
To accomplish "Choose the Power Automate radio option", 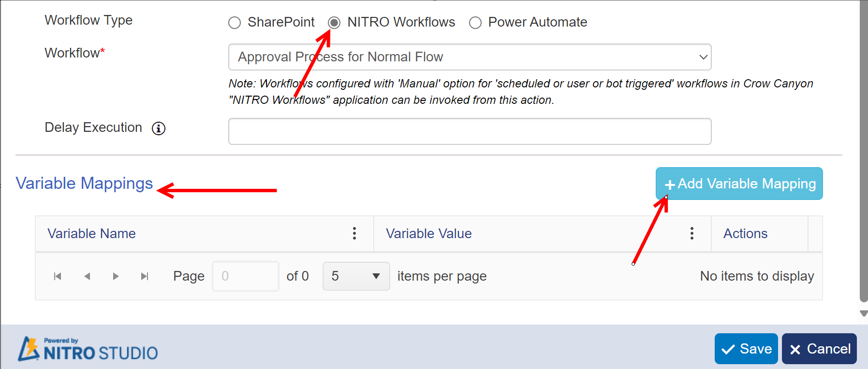I will (475, 23).
